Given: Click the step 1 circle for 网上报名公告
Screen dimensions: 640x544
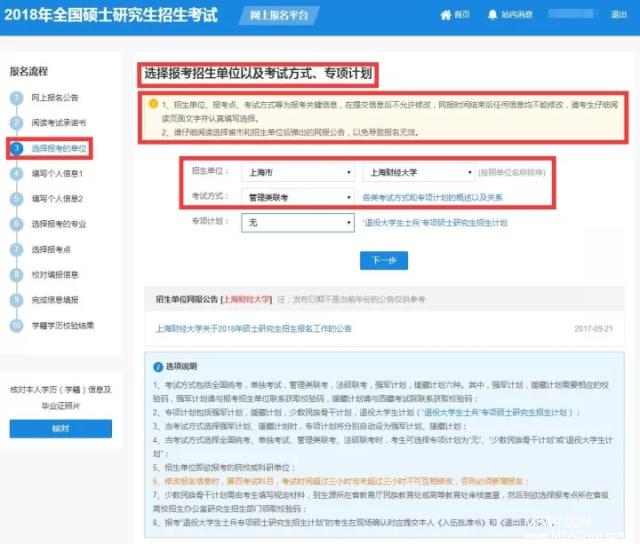Looking at the screenshot, I should (x=17, y=97).
